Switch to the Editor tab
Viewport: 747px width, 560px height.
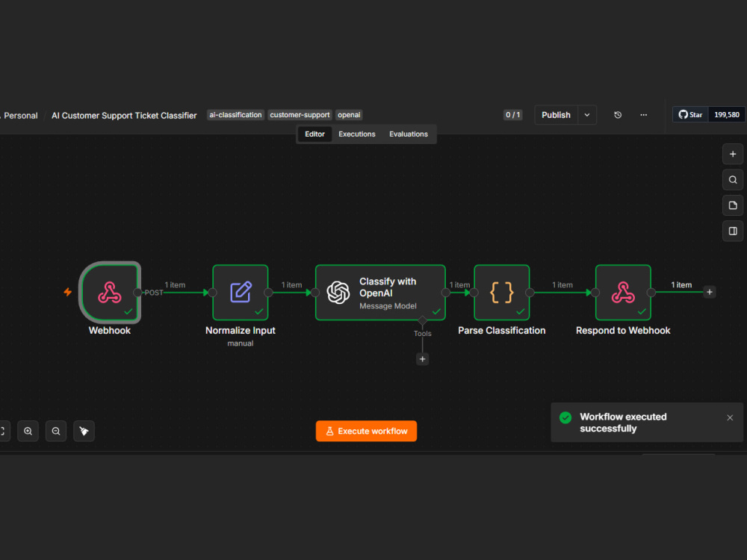click(x=315, y=134)
